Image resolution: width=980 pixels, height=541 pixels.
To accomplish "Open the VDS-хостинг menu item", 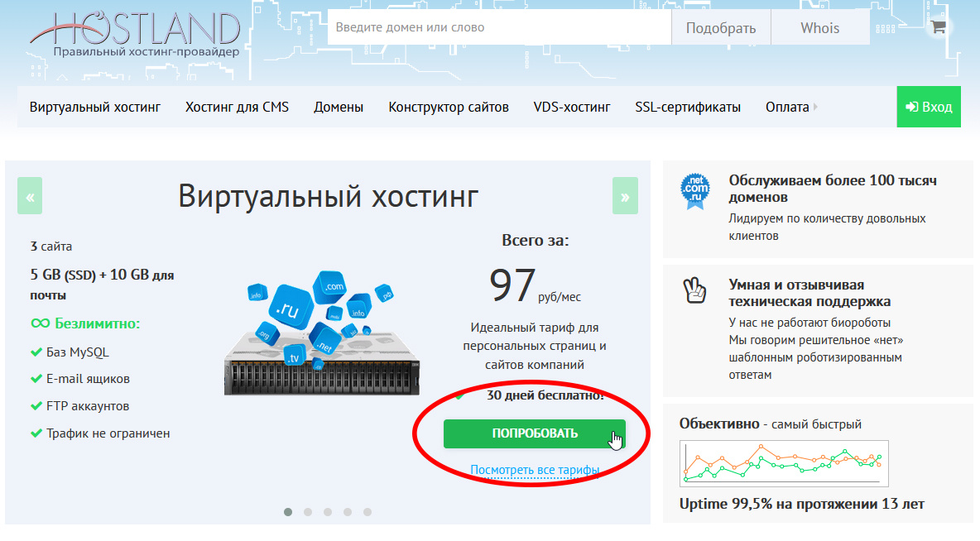I will point(572,107).
